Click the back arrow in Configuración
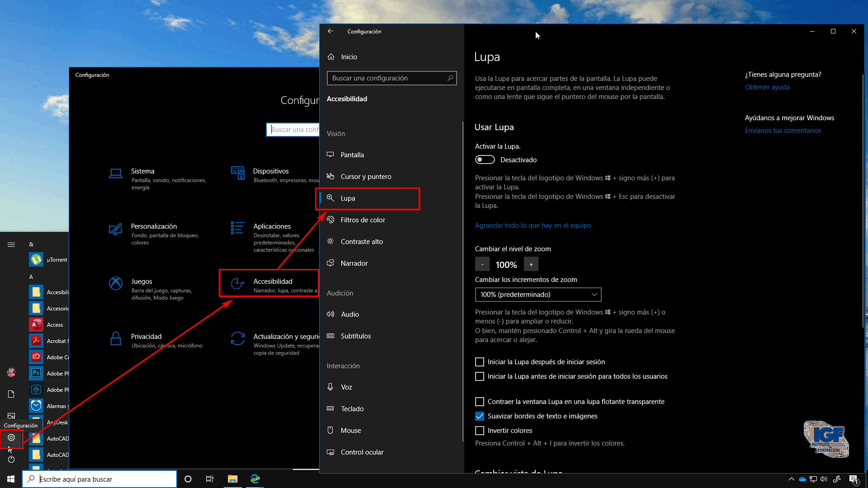 (x=330, y=31)
